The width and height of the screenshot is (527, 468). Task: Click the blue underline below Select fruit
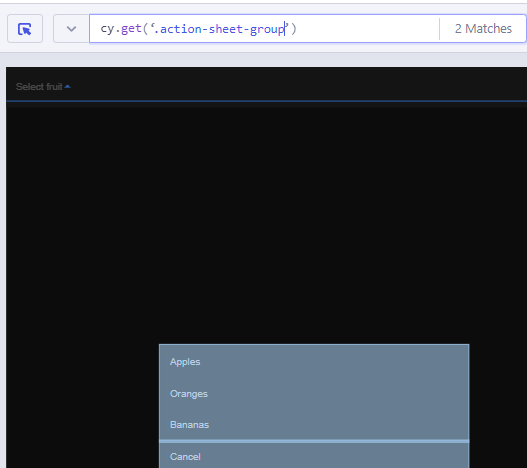tap(267, 101)
